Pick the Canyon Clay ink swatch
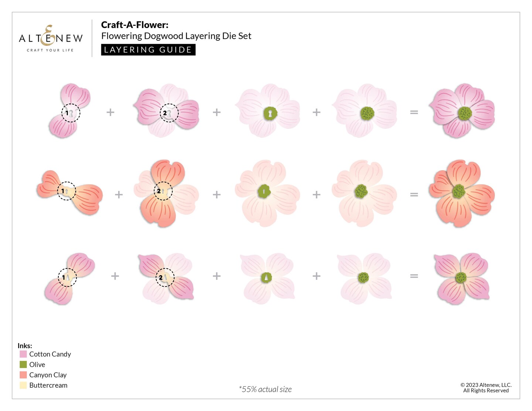 (23, 375)
